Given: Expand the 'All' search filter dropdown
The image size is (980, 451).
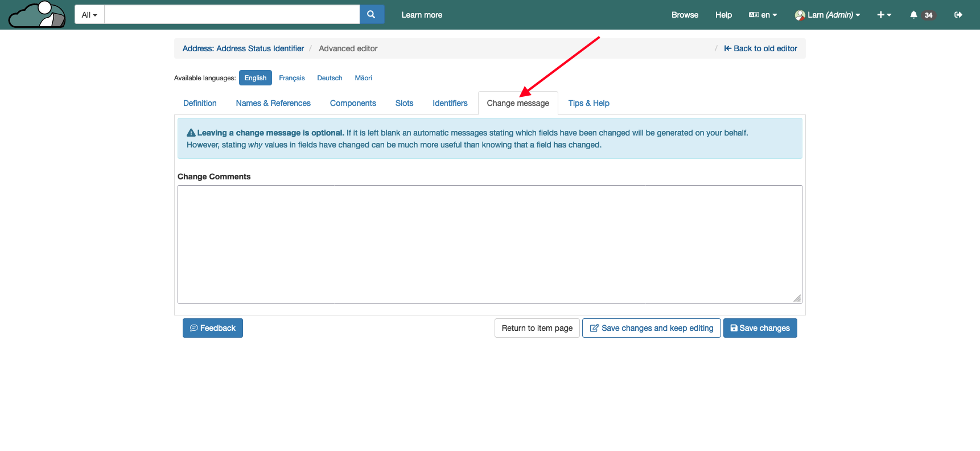Looking at the screenshot, I should (x=89, y=15).
